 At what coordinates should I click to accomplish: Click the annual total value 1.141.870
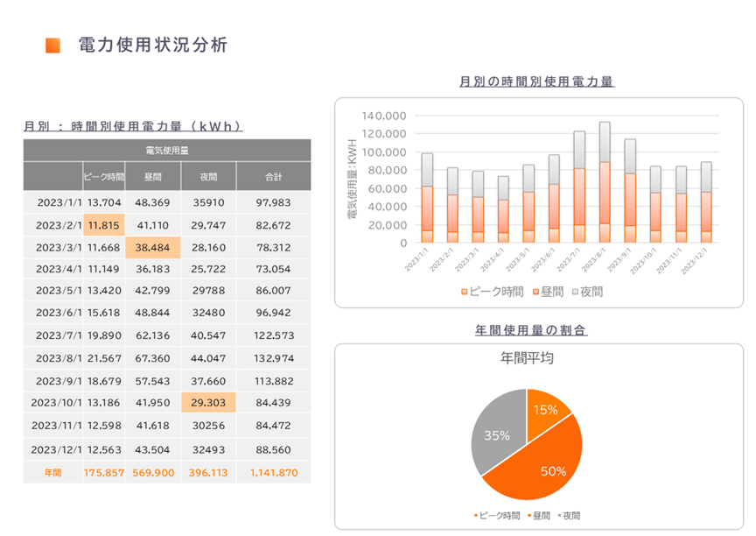(274, 472)
